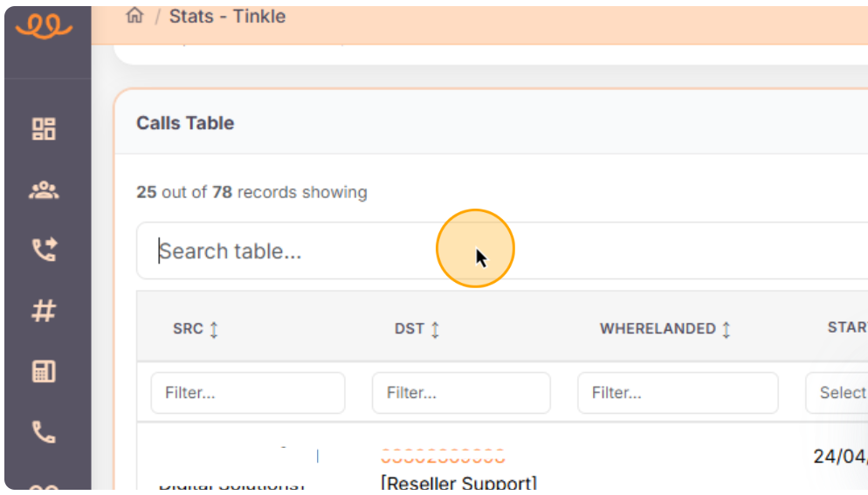Sort the table by SRC column
The image size is (868, 495).
click(x=214, y=329)
